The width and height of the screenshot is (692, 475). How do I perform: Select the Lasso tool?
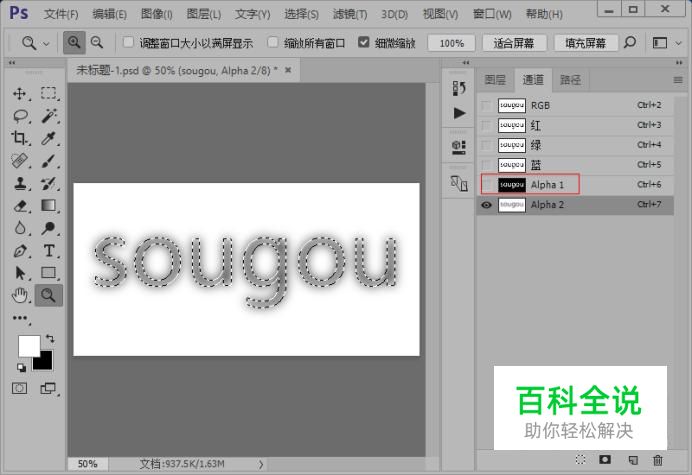click(x=20, y=116)
